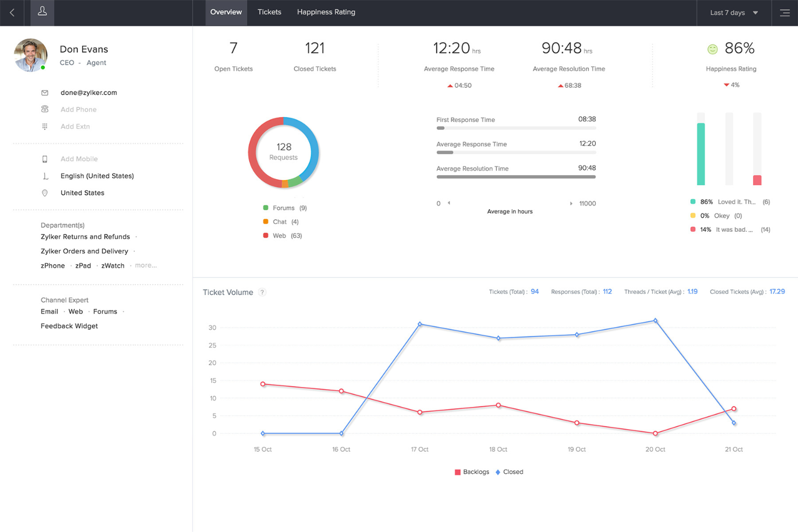Viewport: 798px width, 532px height.
Task: Expand more departments under zWatch
Action: point(146,265)
